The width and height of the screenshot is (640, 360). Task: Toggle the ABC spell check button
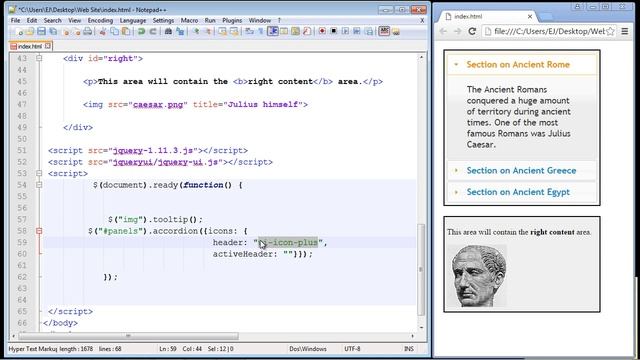[x=384, y=31]
